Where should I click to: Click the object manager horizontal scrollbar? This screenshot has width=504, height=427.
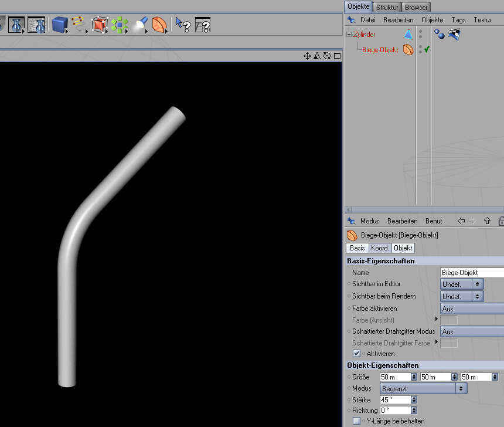click(424, 209)
